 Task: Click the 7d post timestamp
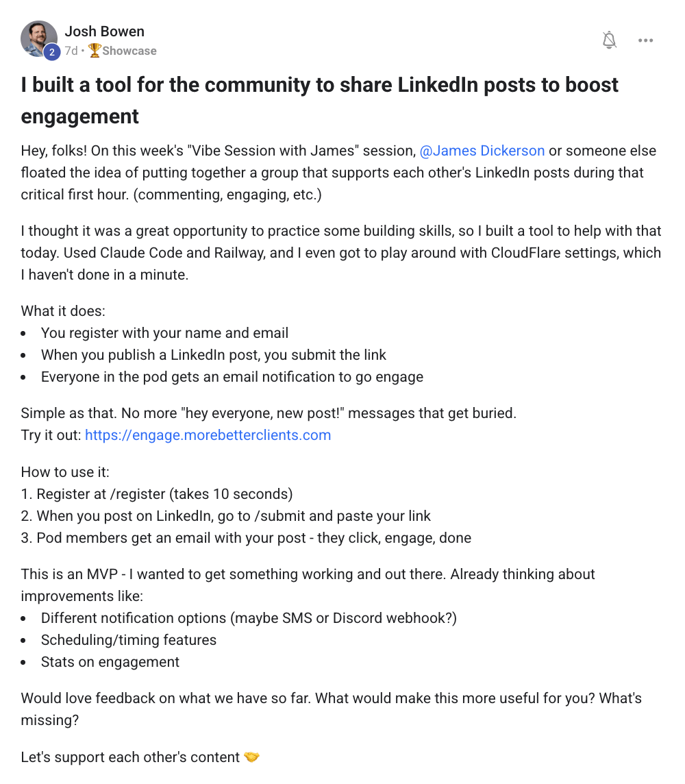71,51
